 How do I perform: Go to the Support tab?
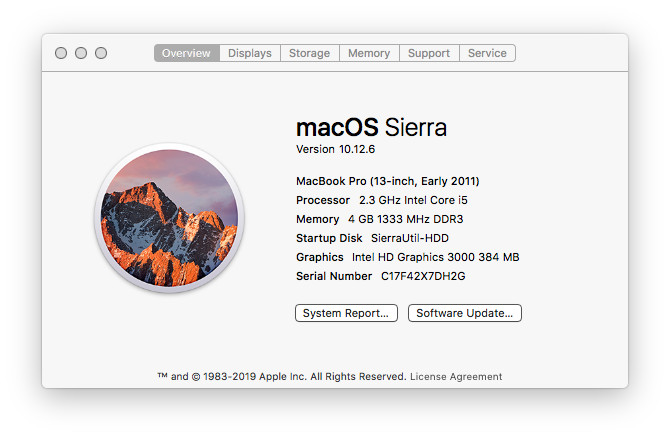tap(429, 53)
